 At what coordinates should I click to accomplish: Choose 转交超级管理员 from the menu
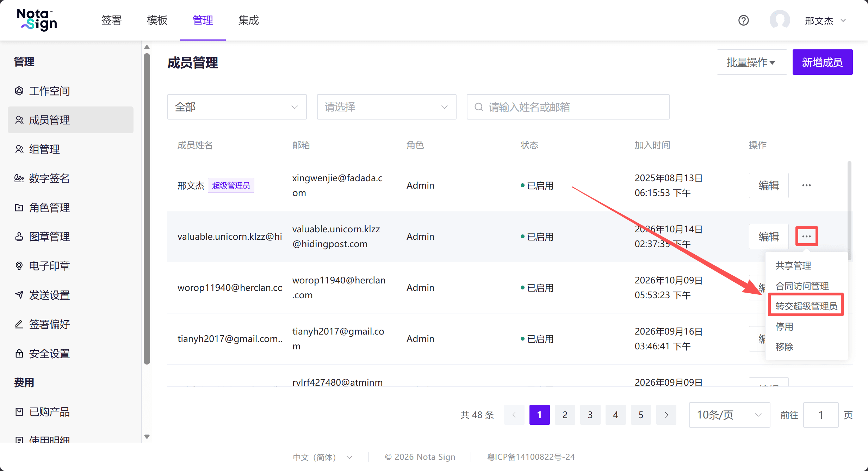point(806,306)
